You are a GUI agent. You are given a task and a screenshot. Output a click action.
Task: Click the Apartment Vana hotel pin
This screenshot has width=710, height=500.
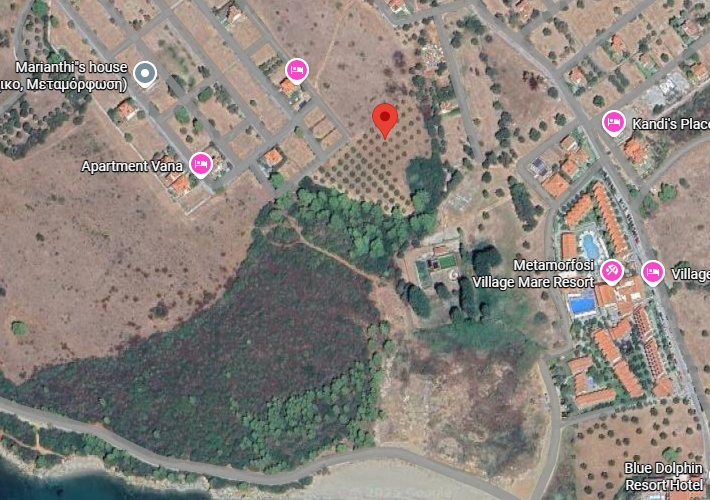pyautogui.click(x=201, y=165)
